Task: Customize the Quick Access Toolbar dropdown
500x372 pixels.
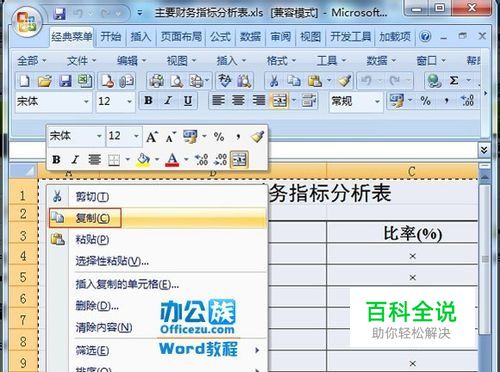Action: 140,14
